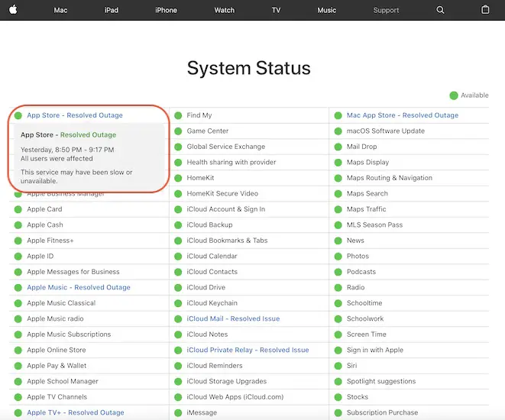Open the iPhone menu item
Viewport: 505px width, 420px height.
tap(166, 10)
